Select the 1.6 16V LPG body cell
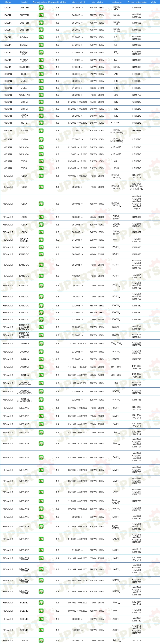 click(x=116, y=8)
